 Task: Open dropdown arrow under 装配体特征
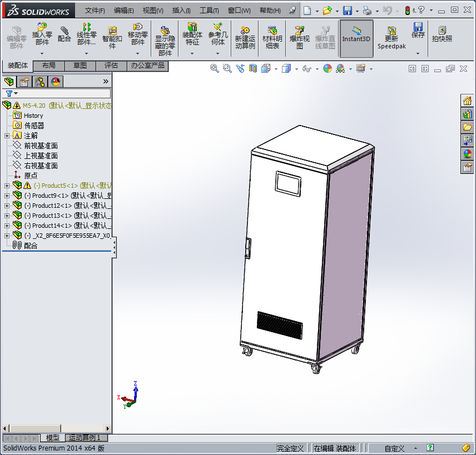tap(192, 54)
